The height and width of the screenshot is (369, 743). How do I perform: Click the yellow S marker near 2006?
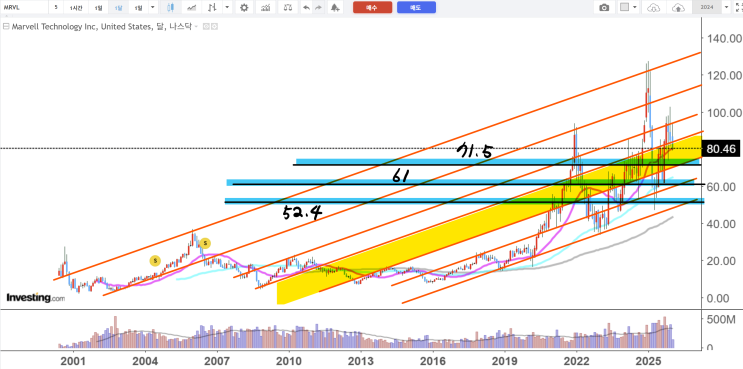click(205, 243)
